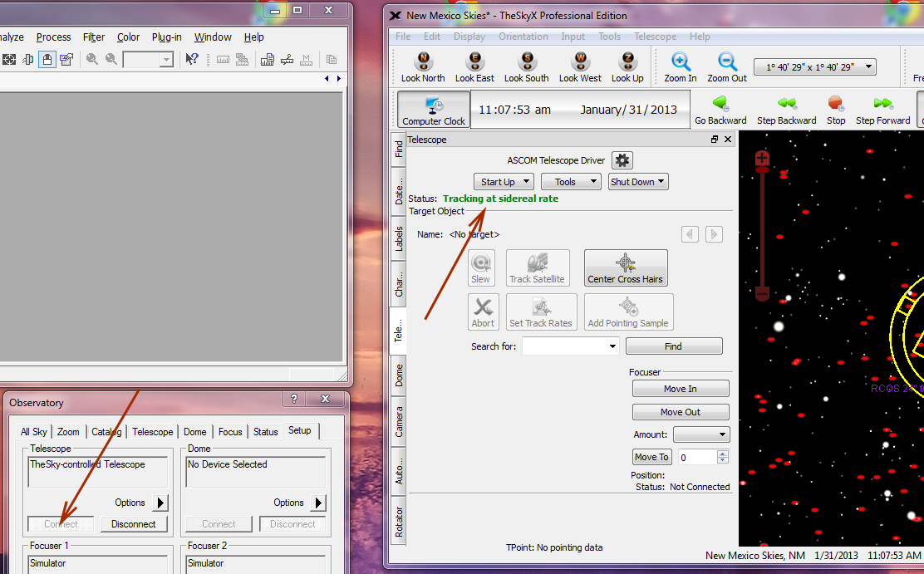Click the Step Backward icon
The height and width of the screenshot is (574, 924).
click(787, 104)
